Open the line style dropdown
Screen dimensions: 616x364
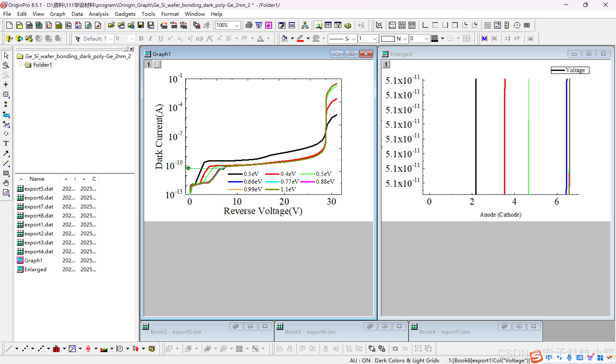click(x=354, y=39)
